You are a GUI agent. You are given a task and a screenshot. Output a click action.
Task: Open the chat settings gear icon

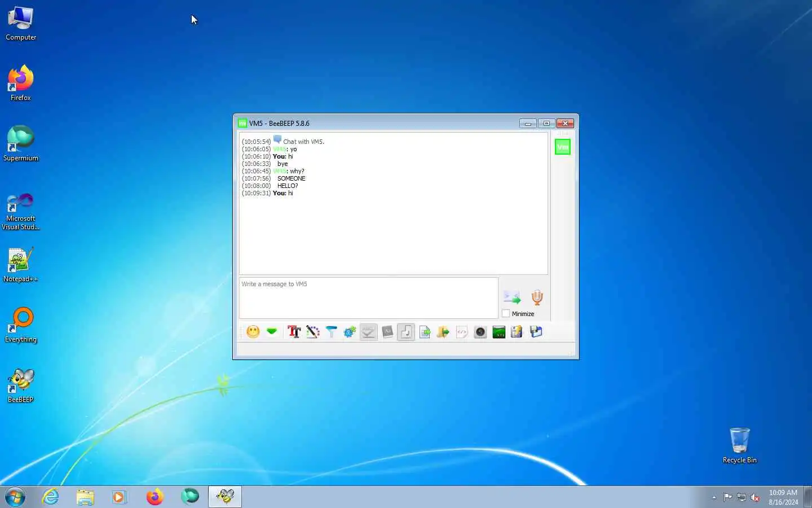350,332
